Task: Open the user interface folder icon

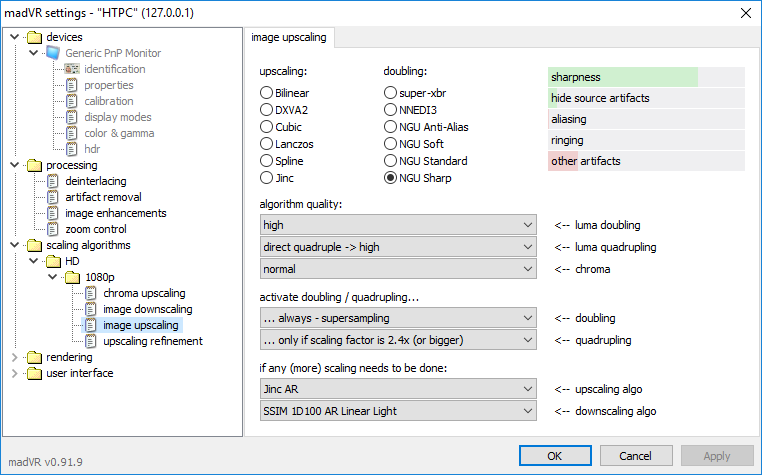Action: click(34, 373)
